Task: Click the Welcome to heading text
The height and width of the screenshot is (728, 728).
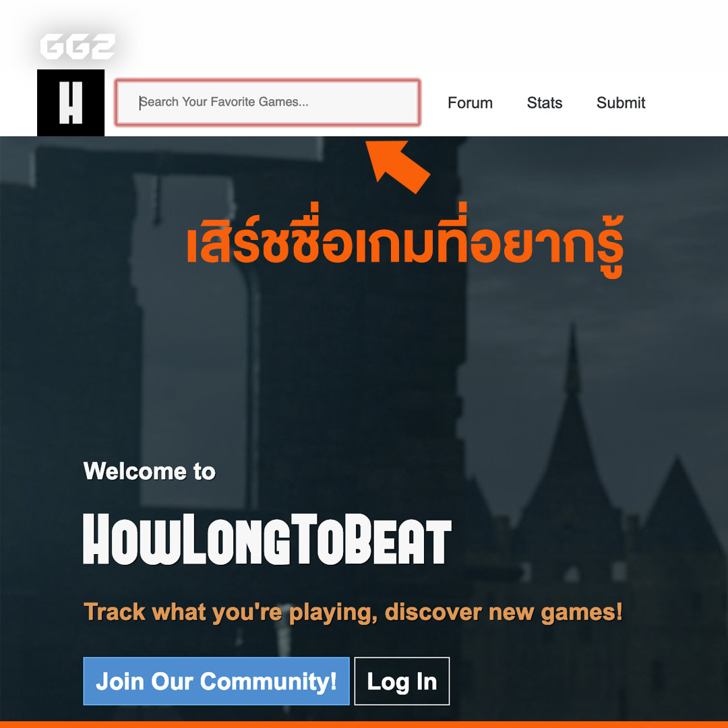Action: click(x=150, y=471)
